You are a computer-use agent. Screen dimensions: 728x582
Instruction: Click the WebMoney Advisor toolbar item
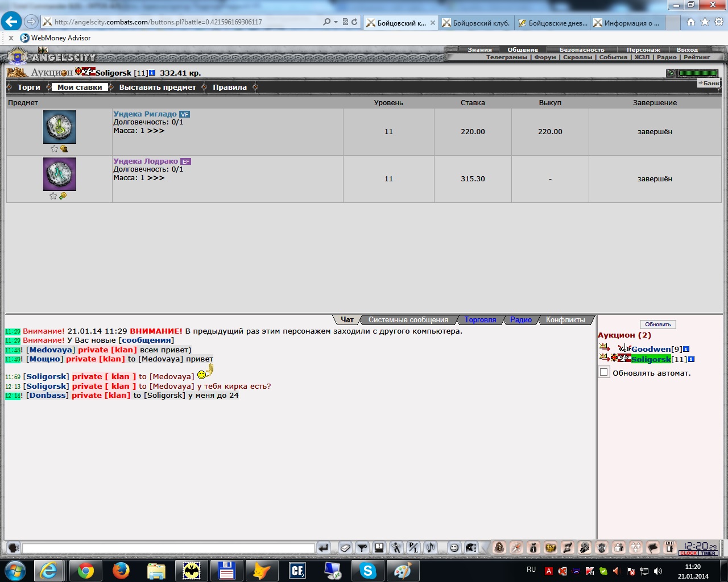tap(55, 38)
